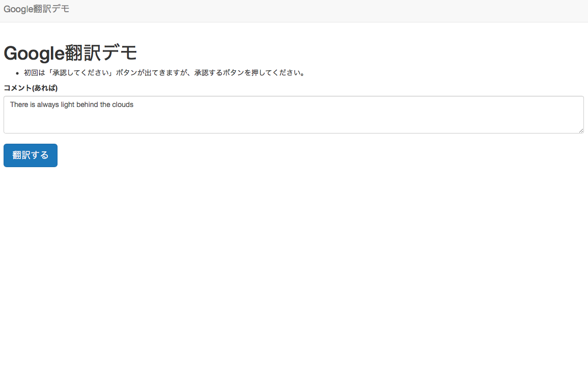Place cursor on the word "There"
Image resolution: width=588 pixels, height=373 pixels.
coord(19,104)
